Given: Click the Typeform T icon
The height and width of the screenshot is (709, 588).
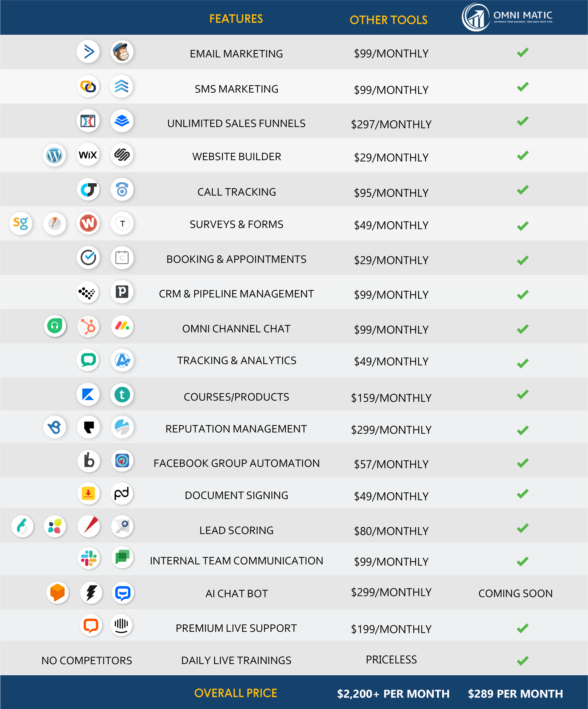Looking at the screenshot, I should (x=122, y=223).
